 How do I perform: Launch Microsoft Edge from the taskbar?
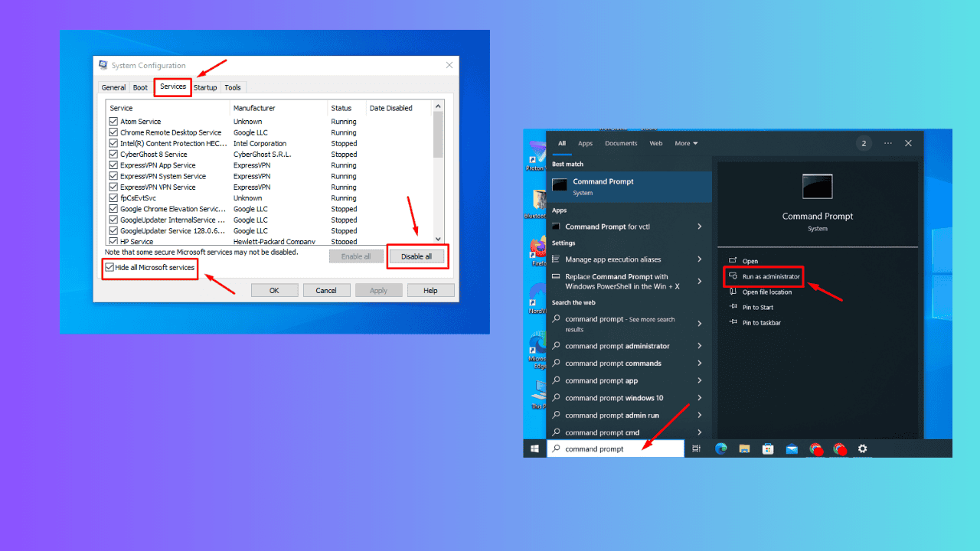(720, 448)
